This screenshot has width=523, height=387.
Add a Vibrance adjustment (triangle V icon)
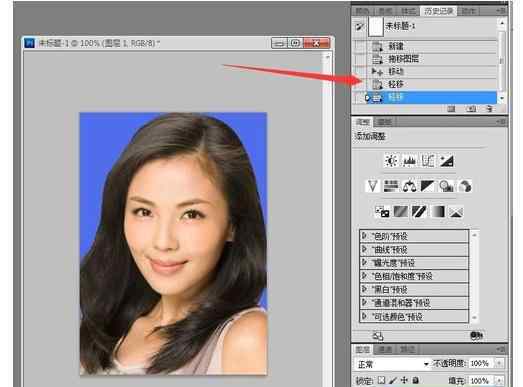pos(373,186)
